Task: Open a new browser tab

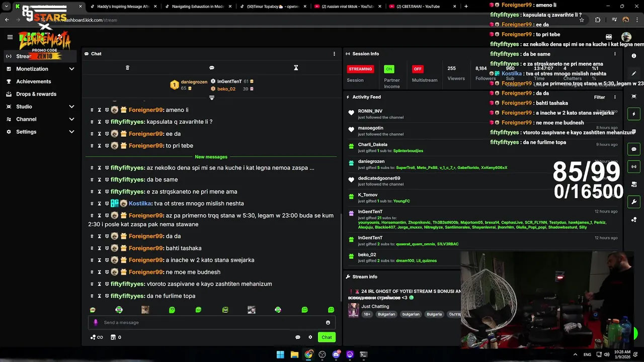Action: click(x=466, y=7)
